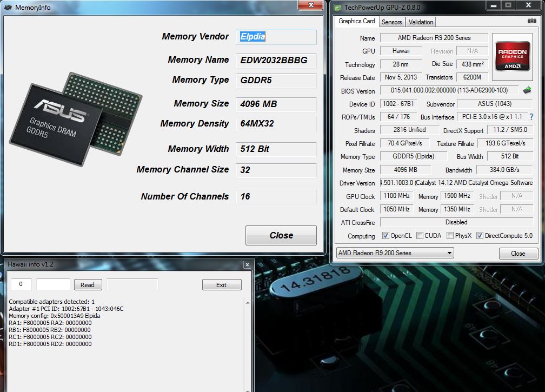This screenshot has width=545, height=392.
Task: Click the MemoryInfo Memory Size 4096 MB field
Action: tap(276, 104)
